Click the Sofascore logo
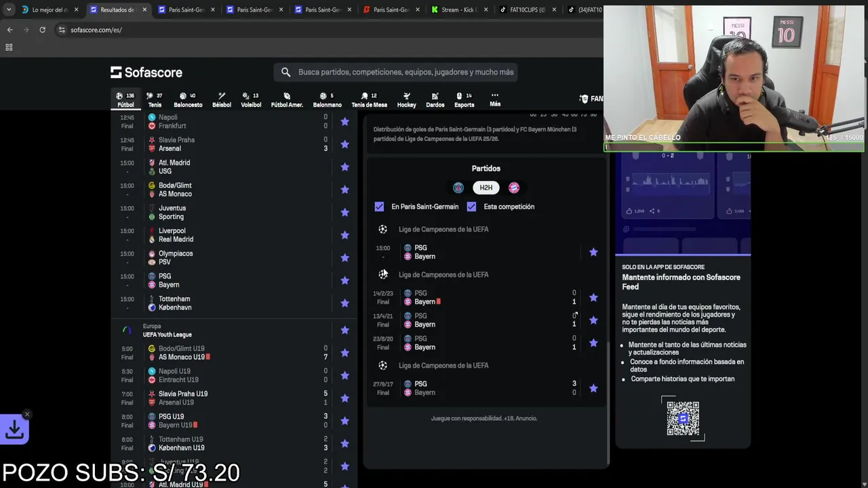This screenshot has height=488, width=868. pyautogui.click(x=146, y=73)
